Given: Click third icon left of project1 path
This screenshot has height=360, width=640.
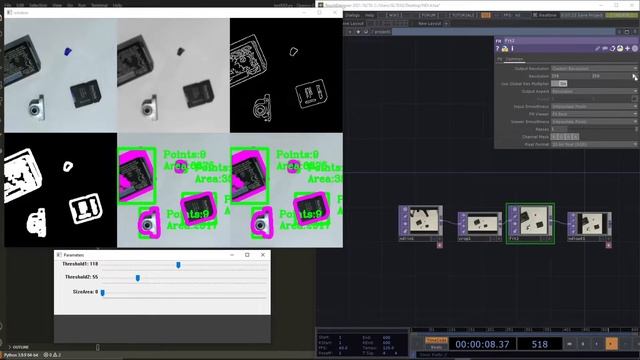Looking at the screenshot, I should (x=366, y=31).
